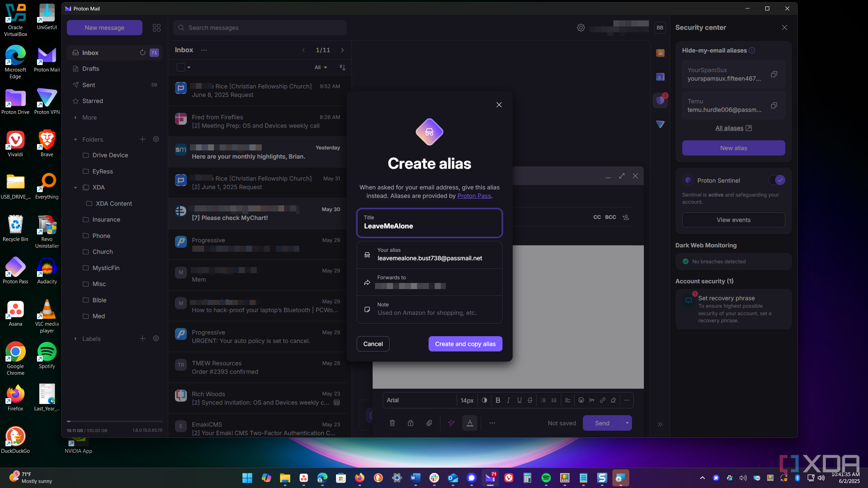Toggle strikethrough in the composer
This screenshot has height=488, width=868.
pos(530,400)
